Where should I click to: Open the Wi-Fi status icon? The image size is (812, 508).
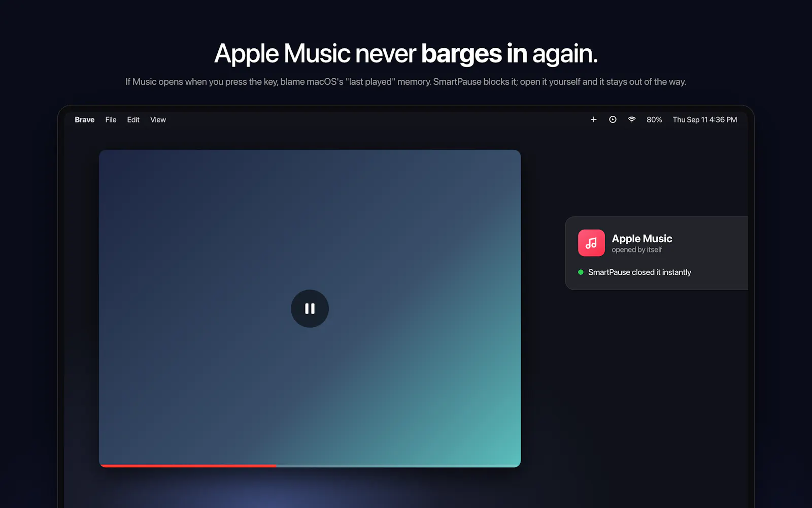coord(632,119)
